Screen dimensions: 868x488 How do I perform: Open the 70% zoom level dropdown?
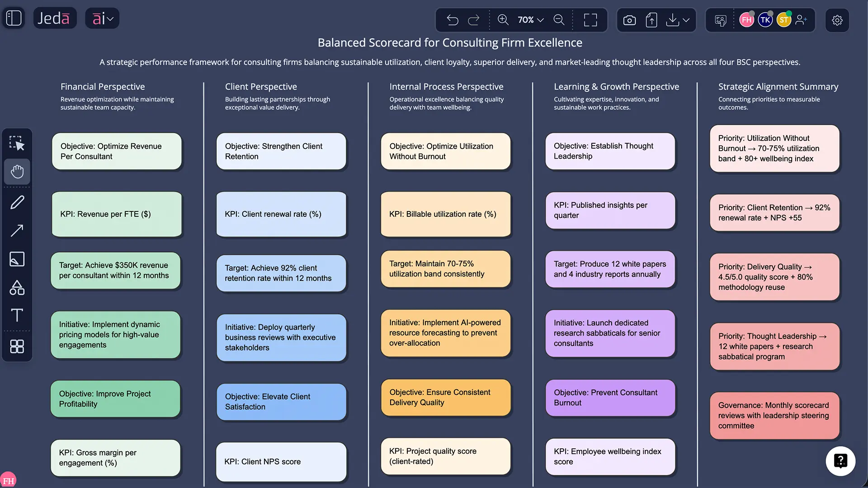530,20
